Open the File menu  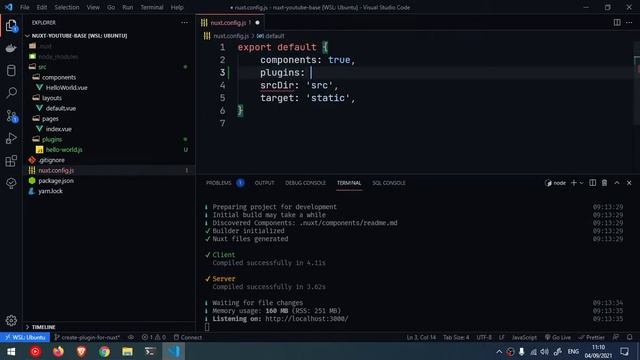coord(24,7)
